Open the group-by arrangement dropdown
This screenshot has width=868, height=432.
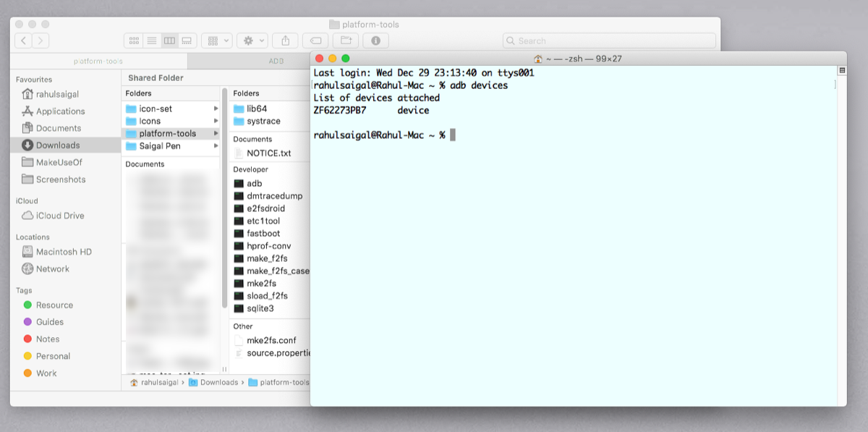click(x=216, y=41)
